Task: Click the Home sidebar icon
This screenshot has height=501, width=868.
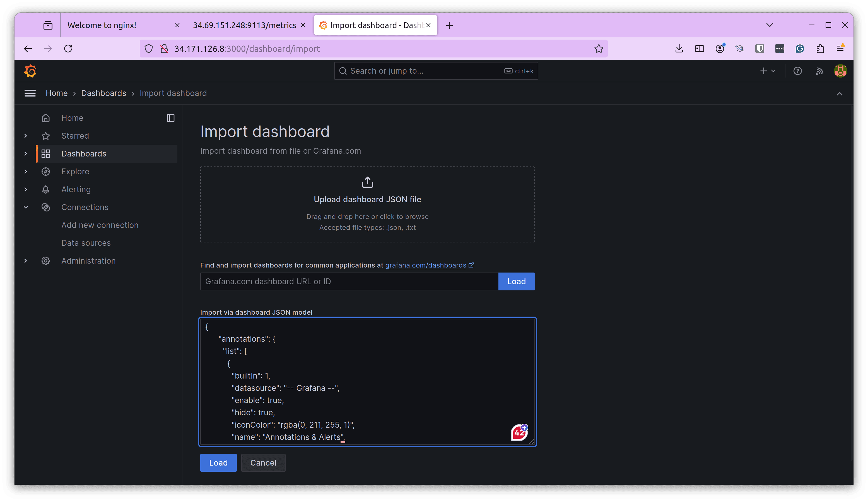Action: pyautogui.click(x=46, y=118)
